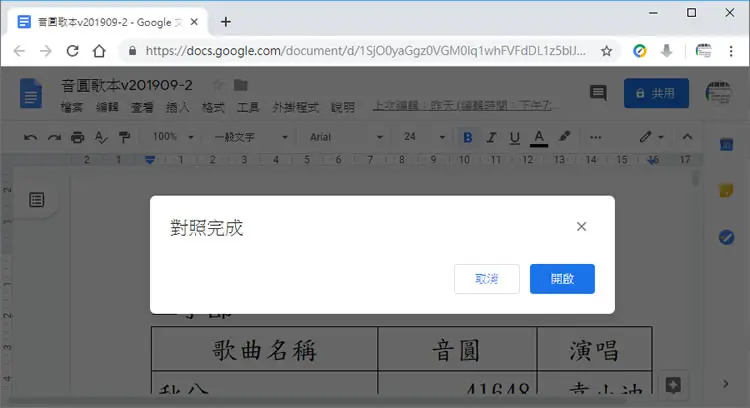This screenshot has height=408, width=750.
Task: Open the 插入 menu
Action: [x=177, y=108]
